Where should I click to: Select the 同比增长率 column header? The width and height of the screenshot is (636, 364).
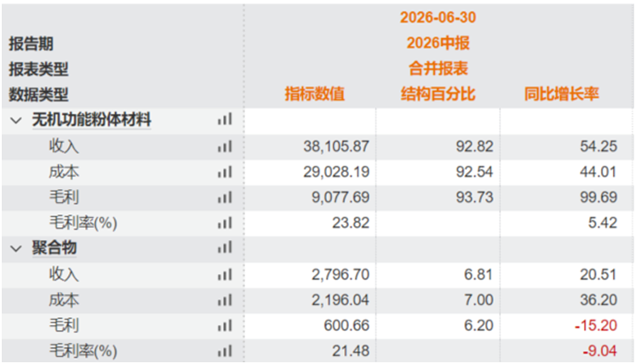tap(561, 94)
